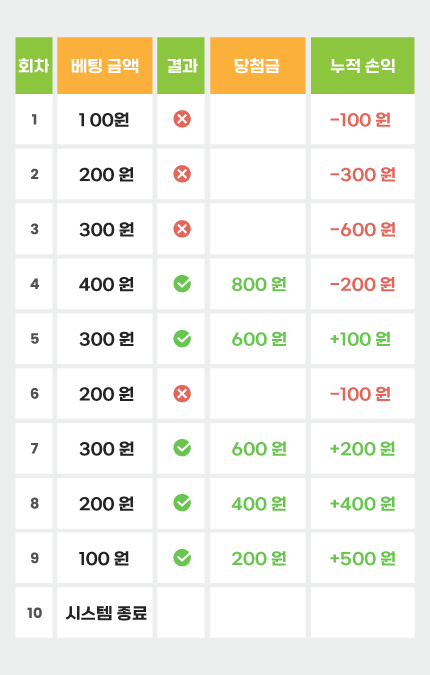
Task: Click the green checkmark in round 7
Action: pos(182,448)
